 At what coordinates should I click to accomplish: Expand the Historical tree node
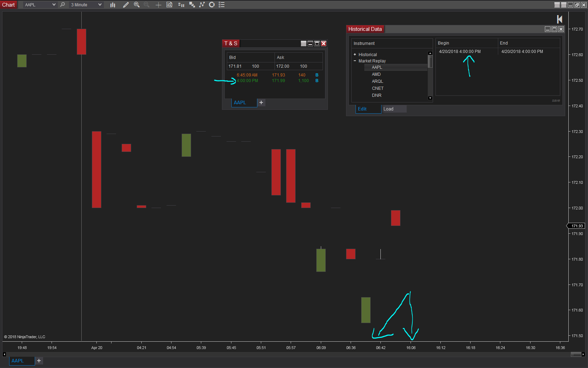(355, 54)
